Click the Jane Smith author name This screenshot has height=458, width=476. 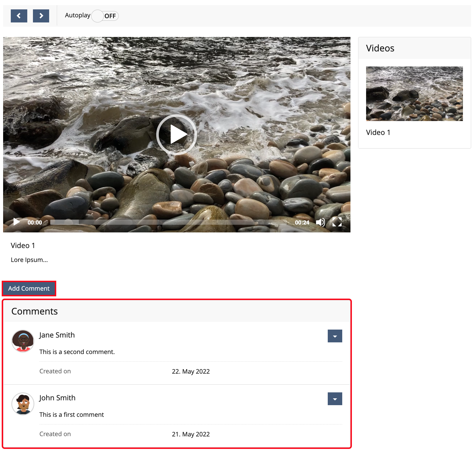(57, 335)
